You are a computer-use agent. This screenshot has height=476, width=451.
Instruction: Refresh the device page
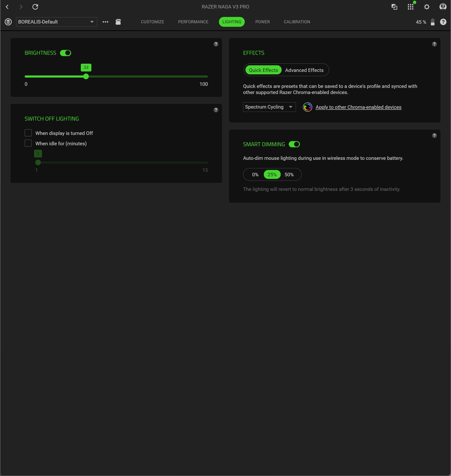pos(35,7)
